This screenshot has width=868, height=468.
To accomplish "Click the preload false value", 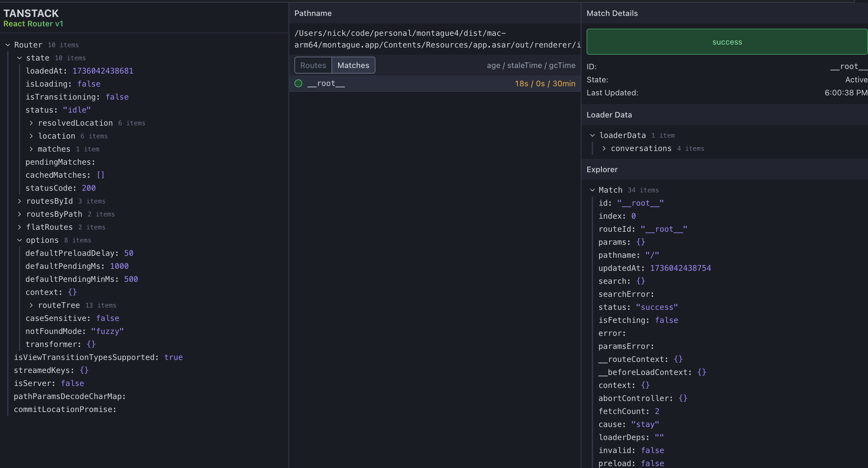I will point(652,464).
